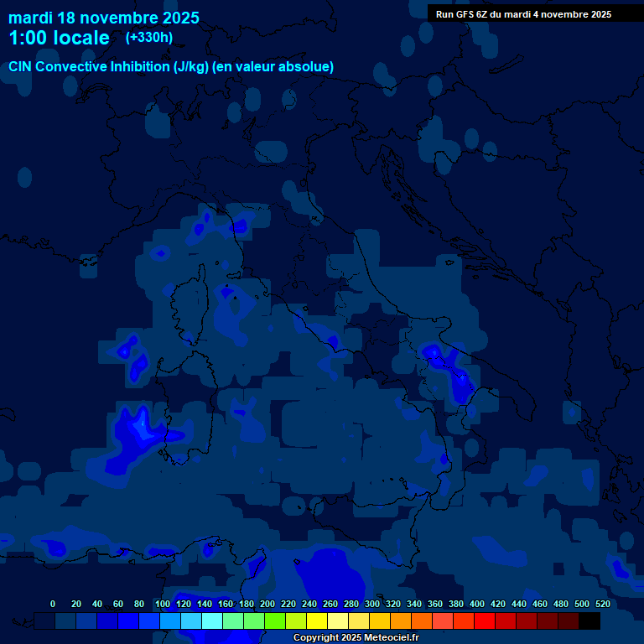Click the '1:00 locale' time label
This screenshot has width=644, height=644.
pos(59,38)
